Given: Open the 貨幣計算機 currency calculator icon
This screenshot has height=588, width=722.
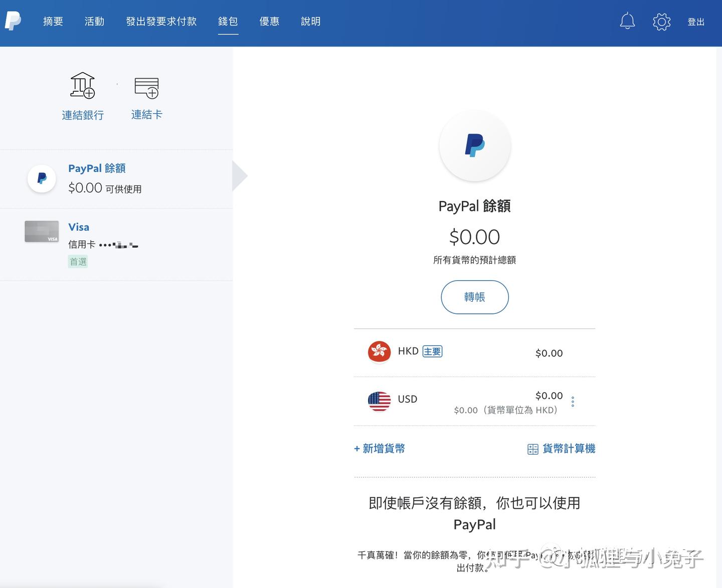Looking at the screenshot, I should tap(532, 449).
